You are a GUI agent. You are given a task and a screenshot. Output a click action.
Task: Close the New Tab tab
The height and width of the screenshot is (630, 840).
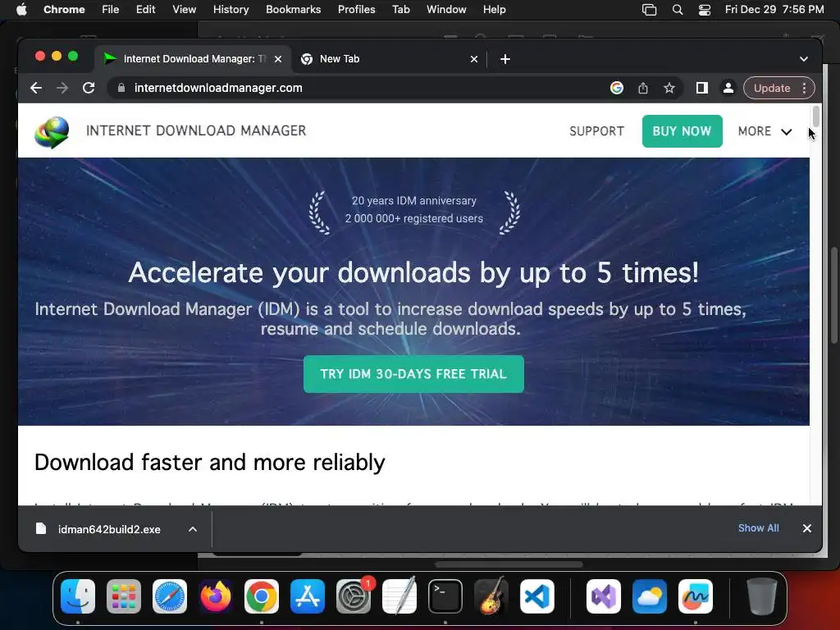click(474, 59)
